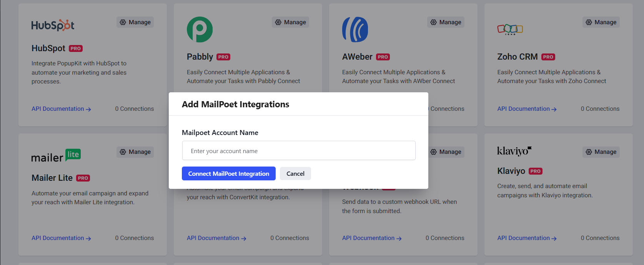This screenshot has width=644, height=265.
Task: Click the blue AWeber logo icon
Action: pyautogui.click(x=355, y=30)
